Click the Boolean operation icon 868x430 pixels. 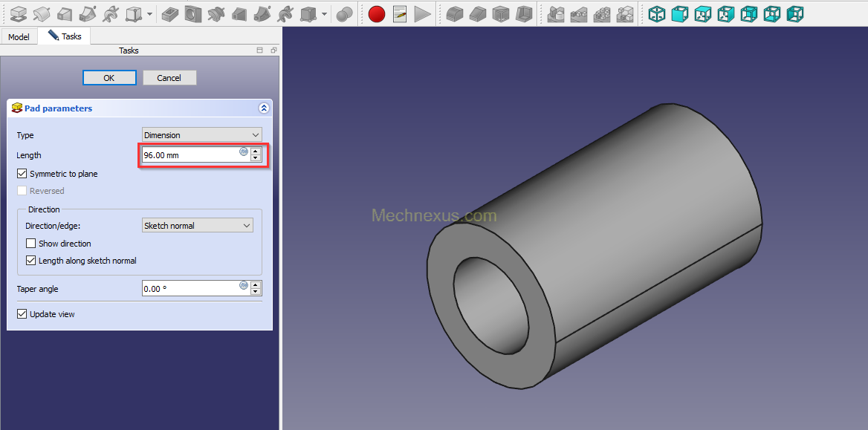[x=344, y=13]
